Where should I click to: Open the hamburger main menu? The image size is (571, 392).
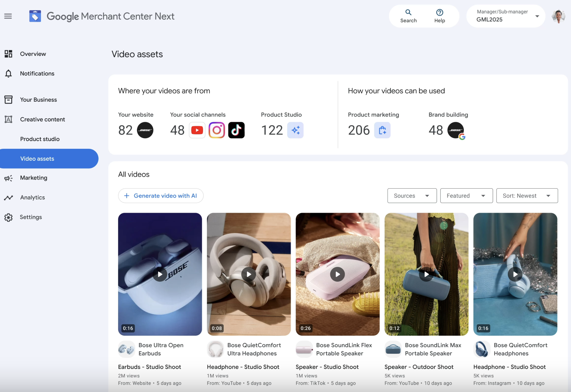pos(8,16)
